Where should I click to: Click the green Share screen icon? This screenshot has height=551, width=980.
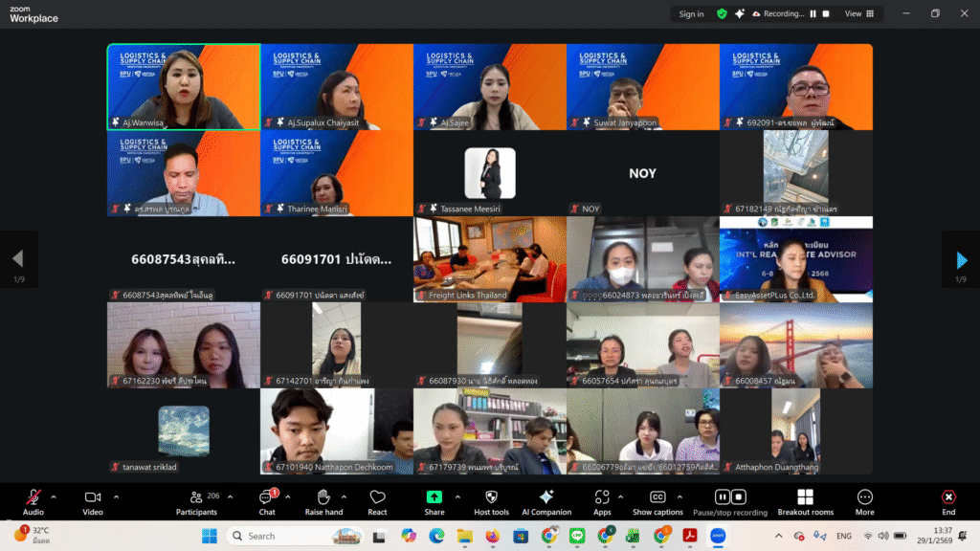pos(434,498)
